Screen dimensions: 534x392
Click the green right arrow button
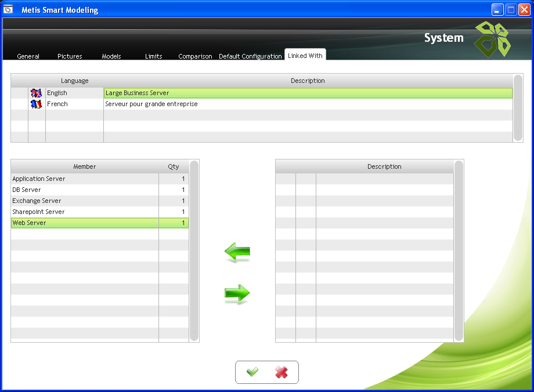click(237, 293)
